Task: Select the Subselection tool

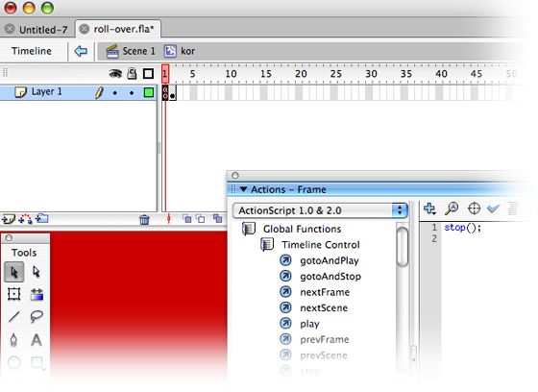Action: tap(37, 272)
